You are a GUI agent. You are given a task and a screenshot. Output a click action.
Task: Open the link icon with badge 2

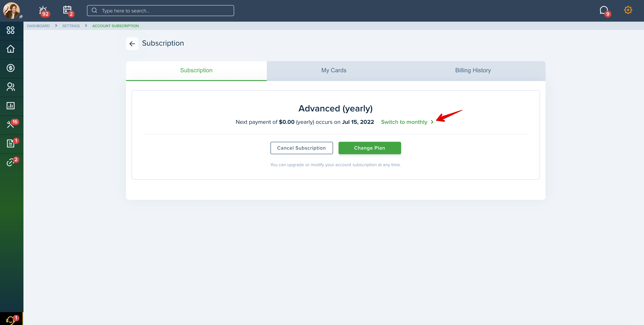pyautogui.click(x=11, y=162)
